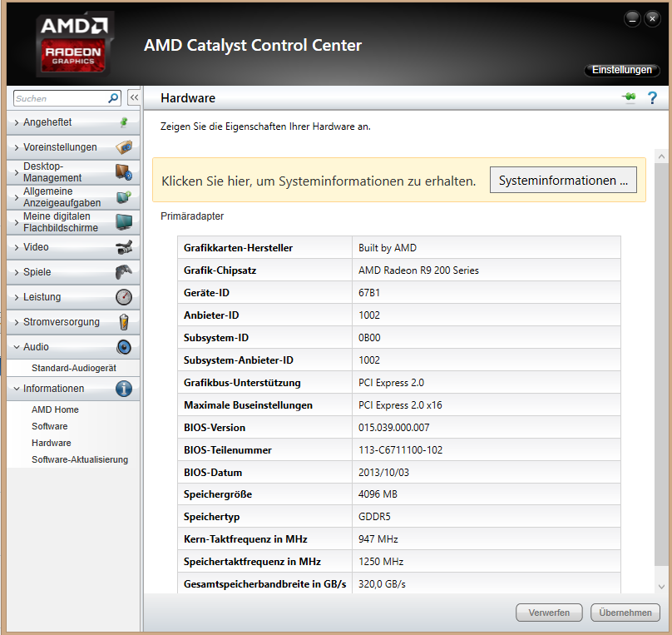Click the Informationen blue info icon
This screenshot has width=672, height=635.
[124, 389]
